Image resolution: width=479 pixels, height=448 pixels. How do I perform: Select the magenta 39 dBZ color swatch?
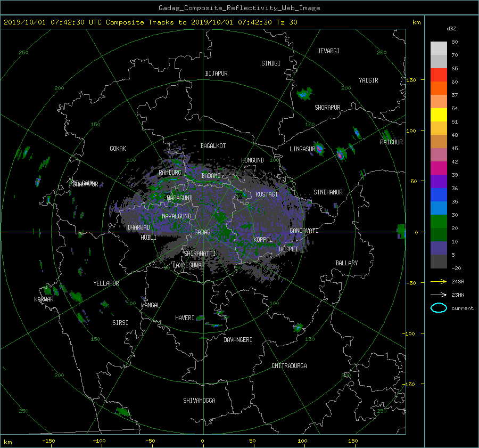tap(439, 168)
